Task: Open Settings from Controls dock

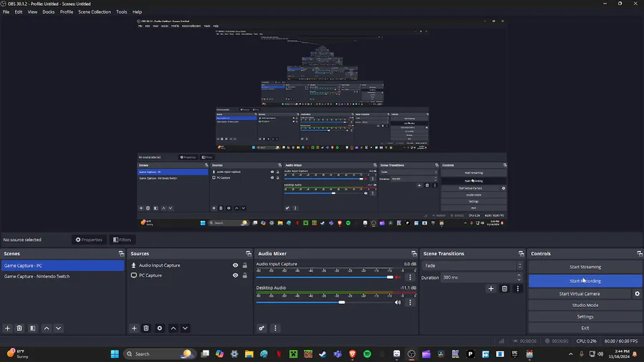Action: [585, 317]
